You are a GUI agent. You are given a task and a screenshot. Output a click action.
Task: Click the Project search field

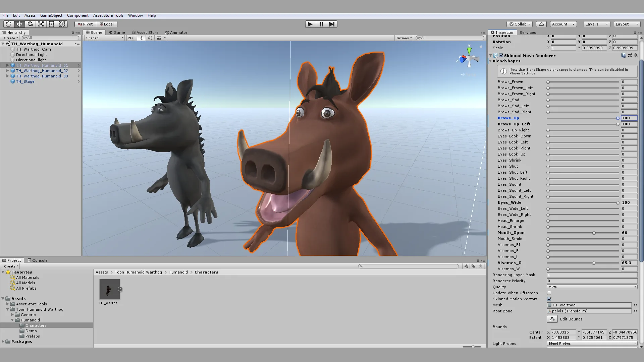(x=409, y=266)
